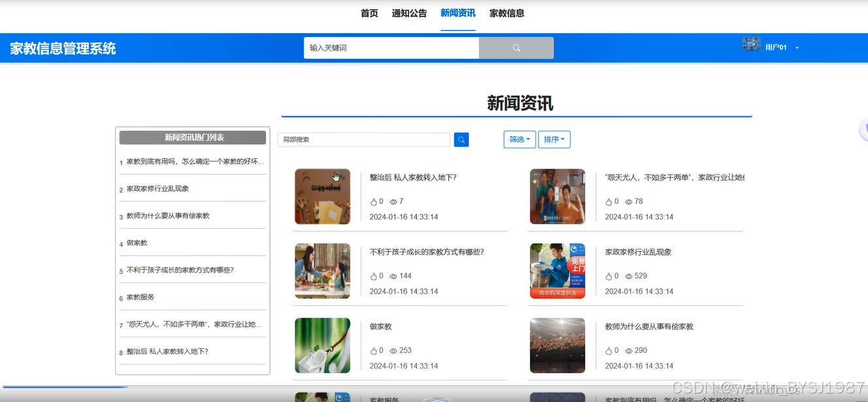Open thumbnail of 家政家修行业乱现象 card
The height and width of the screenshot is (402, 868).
[x=558, y=271]
